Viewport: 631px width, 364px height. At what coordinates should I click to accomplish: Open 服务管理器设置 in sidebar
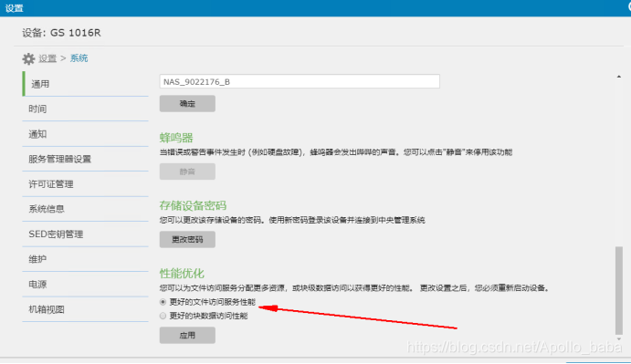[x=85, y=159]
